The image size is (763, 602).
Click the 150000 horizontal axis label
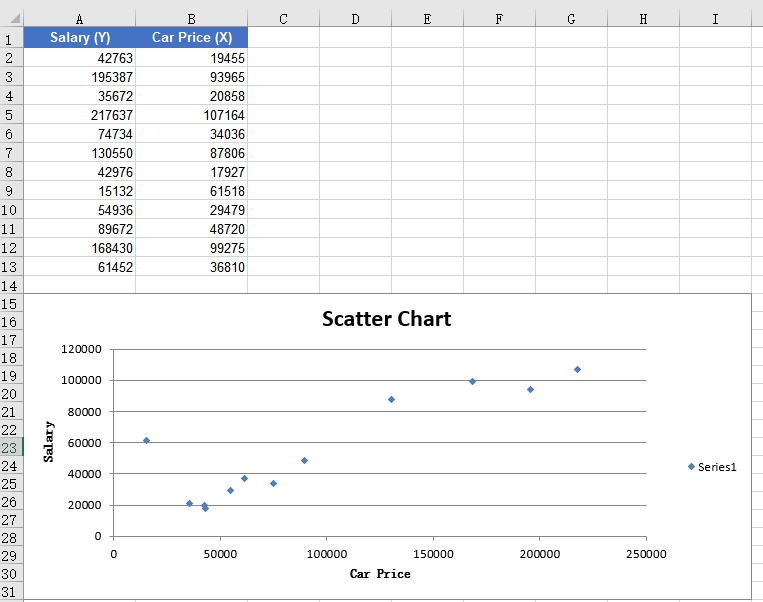pos(433,554)
